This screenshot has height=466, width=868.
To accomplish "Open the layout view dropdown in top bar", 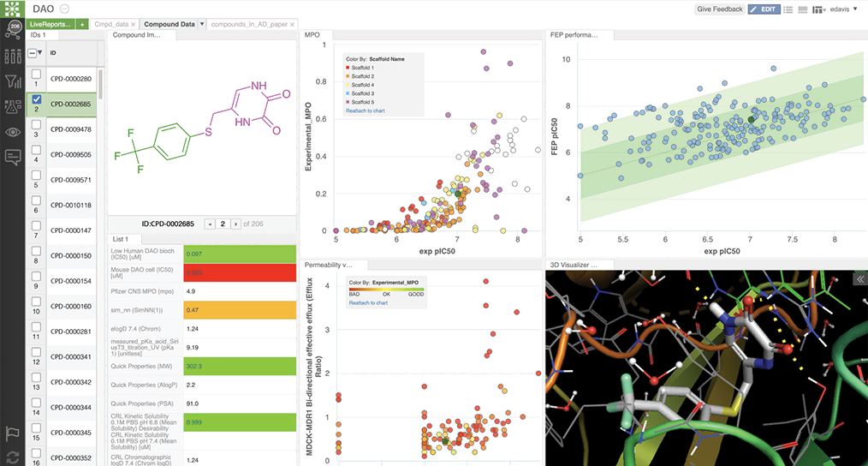I will tap(819, 9).
